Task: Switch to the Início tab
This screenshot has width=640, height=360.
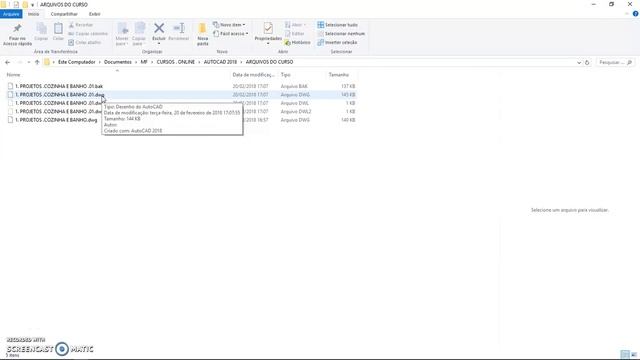Action: 33,14
